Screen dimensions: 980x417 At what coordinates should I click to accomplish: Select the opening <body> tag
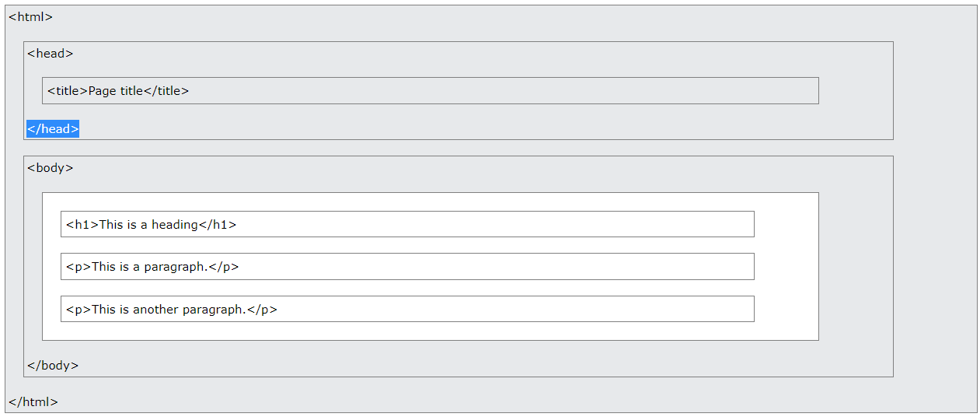(x=50, y=168)
